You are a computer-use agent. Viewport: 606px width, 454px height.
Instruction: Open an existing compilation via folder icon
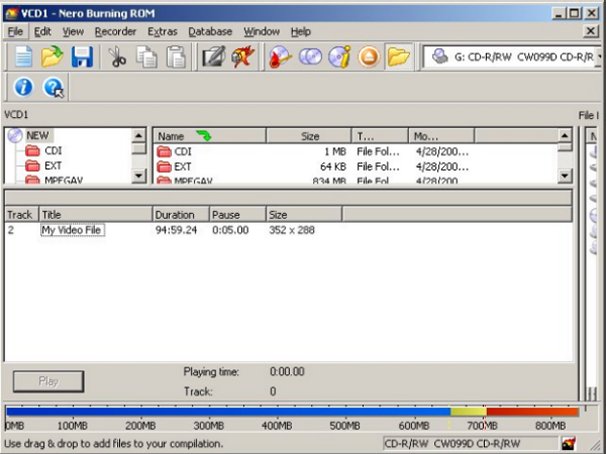pyautogui.click(x=52, y=57)
